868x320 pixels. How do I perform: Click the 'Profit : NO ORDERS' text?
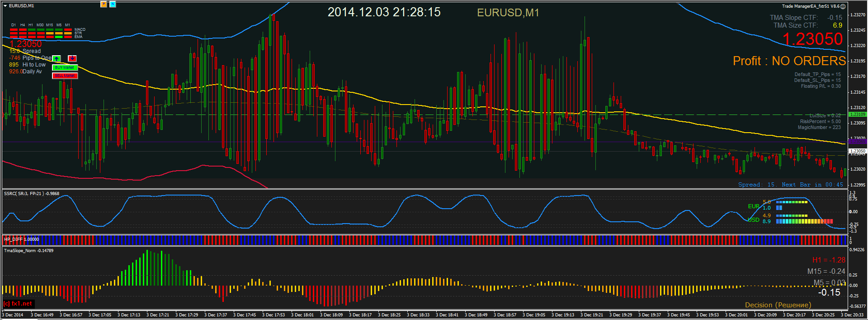pos(789,61)
